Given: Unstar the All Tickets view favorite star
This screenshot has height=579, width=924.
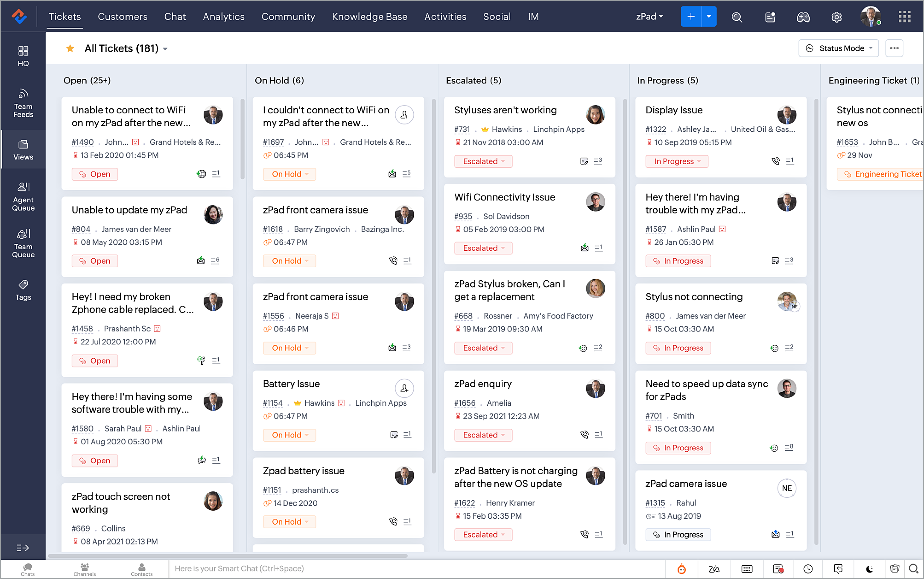Looking at the screenshot, I should (x=70, y=48).
